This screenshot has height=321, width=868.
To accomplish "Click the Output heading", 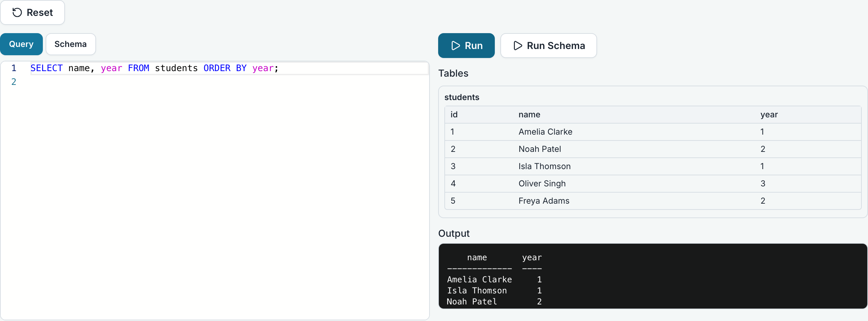I will pos(454,234).
